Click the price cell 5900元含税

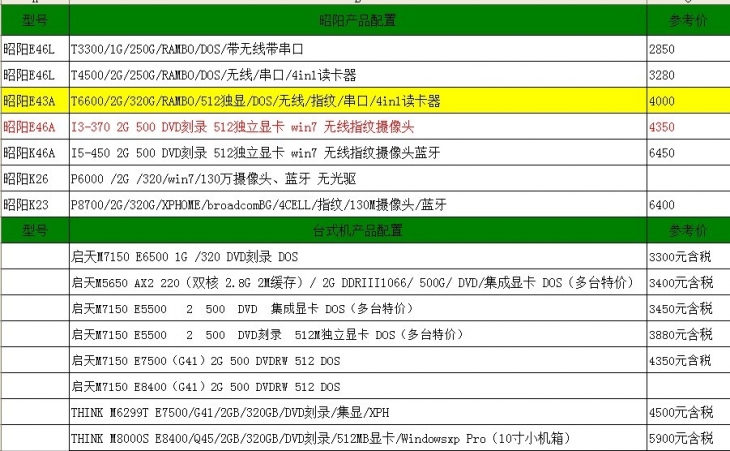688,438
